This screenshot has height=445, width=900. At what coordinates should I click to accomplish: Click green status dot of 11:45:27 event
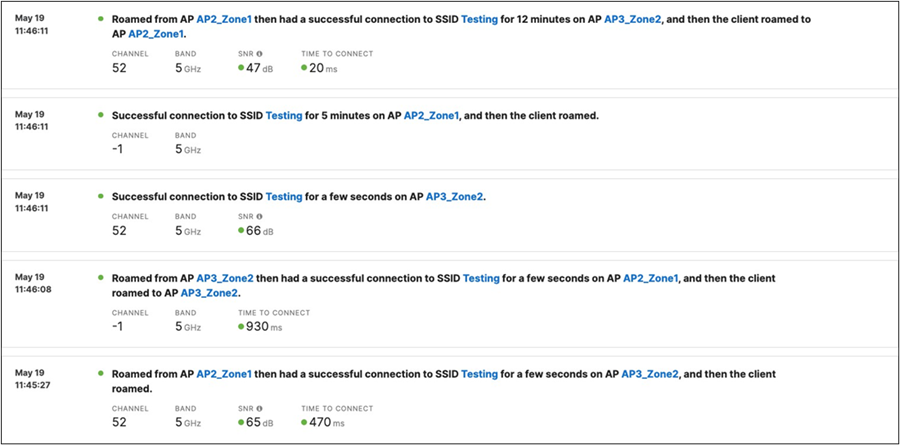(101, 373)
